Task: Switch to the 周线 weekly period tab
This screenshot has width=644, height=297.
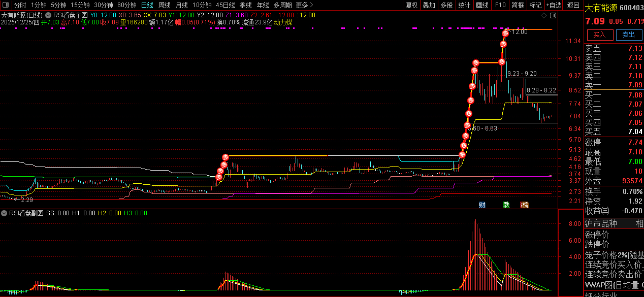Action: click(164, 5)
